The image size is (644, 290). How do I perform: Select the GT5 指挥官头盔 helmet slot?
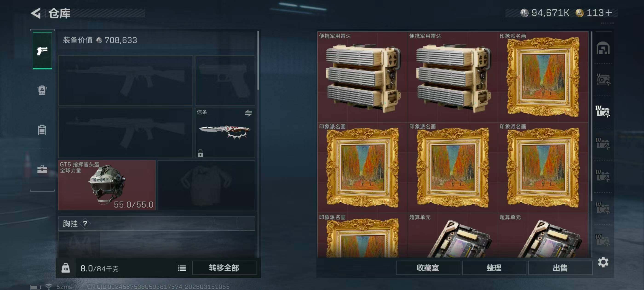[x=107, y=185]
